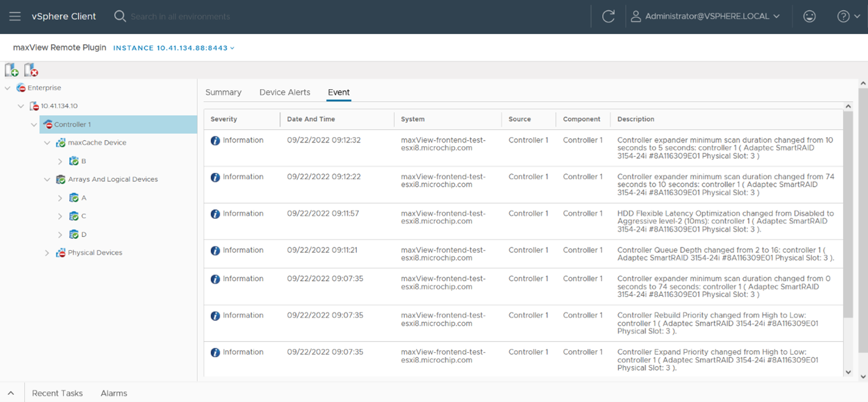Viewport: 868px width, 402px height.
Task: Click the Rebuild Priority changed description
Action: point(717,323)
